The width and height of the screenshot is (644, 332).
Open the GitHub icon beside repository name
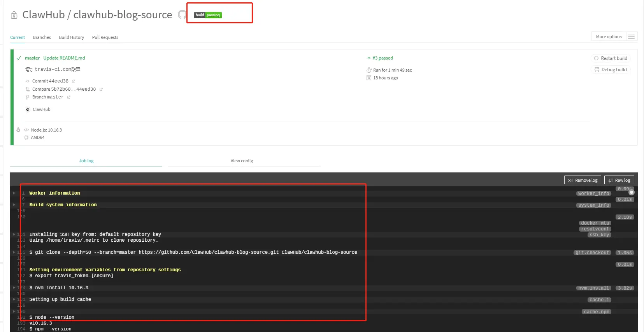pos(182,15)
